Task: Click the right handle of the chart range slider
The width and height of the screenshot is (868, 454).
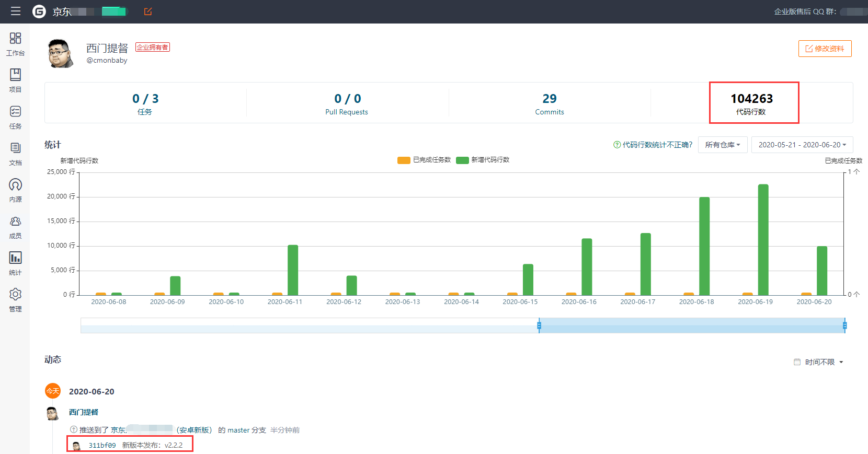Action: tap(844, 325)
